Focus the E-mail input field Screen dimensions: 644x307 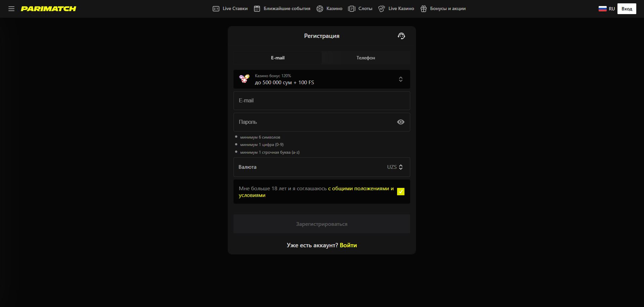321,101
